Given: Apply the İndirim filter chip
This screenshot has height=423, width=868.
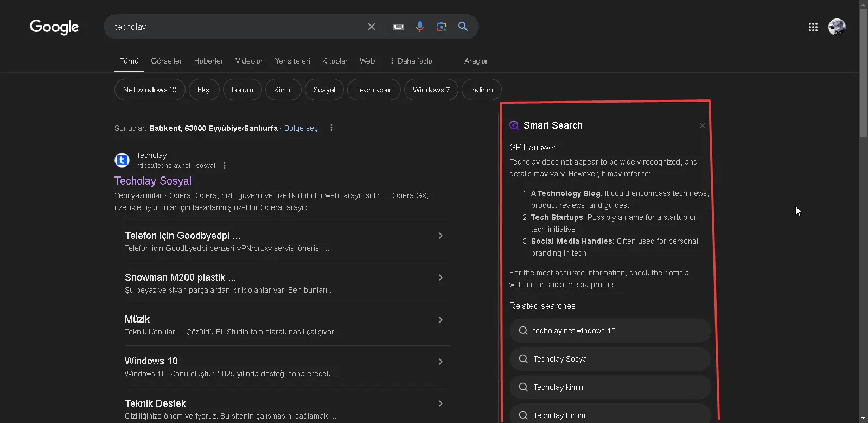Looking at the screenshot, I should (482, 90).
